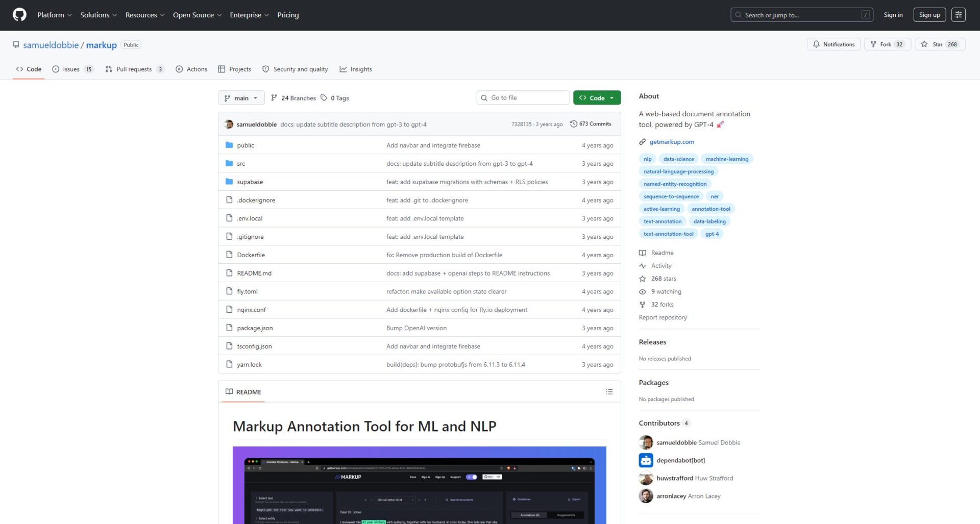Open the README outline icon

click(609, 392)
